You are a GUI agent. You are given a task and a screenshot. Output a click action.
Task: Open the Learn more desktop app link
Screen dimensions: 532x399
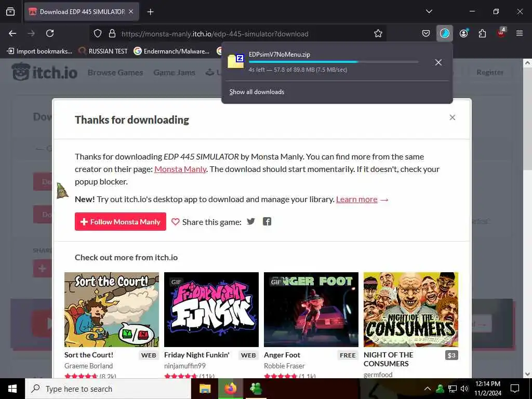tap(356, 199)
